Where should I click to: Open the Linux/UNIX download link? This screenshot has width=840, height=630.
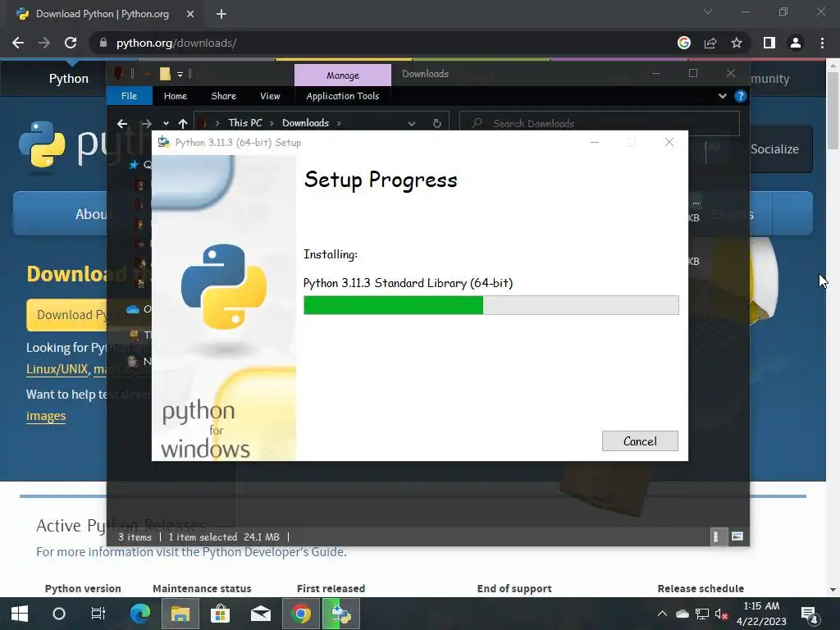[57, 369]
